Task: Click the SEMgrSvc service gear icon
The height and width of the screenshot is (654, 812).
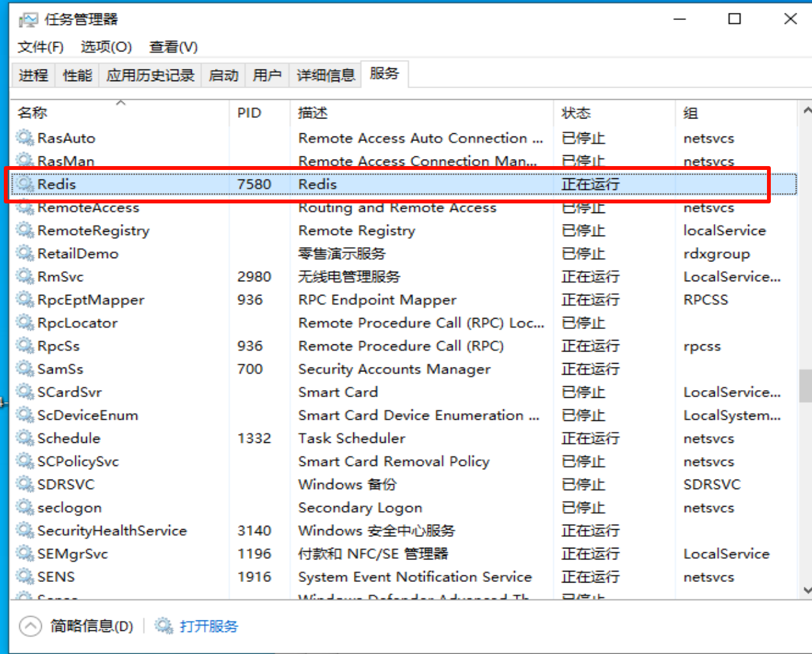Action: [x=25, y=554]
